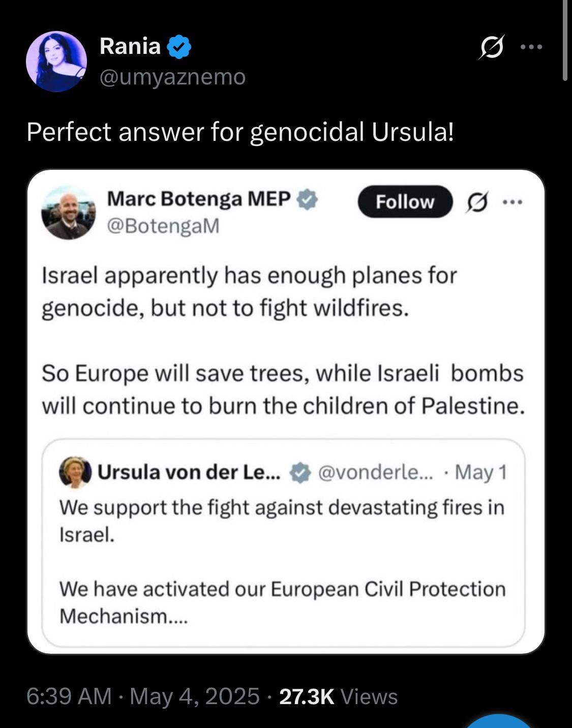Open Marc Botenga's profile avatar
The height and width of the screenshot is (728, 572).
pyautogui.click(x=68, y=213)
